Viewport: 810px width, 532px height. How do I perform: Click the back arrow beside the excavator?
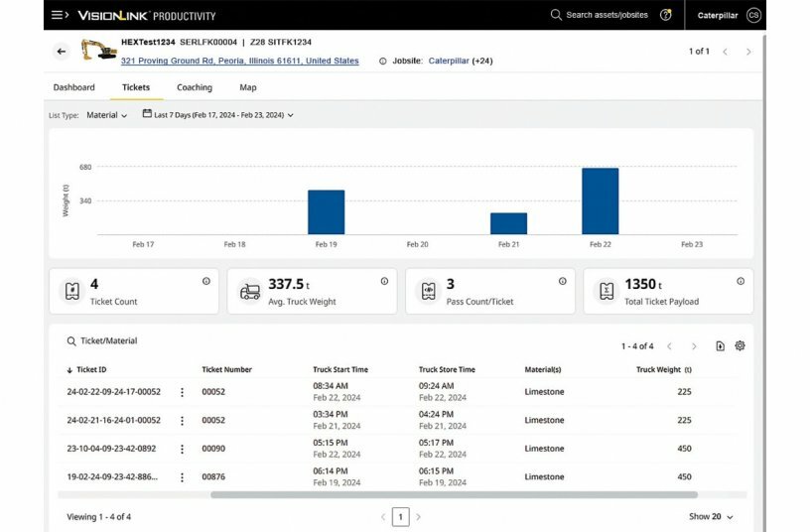pos(62,51)
